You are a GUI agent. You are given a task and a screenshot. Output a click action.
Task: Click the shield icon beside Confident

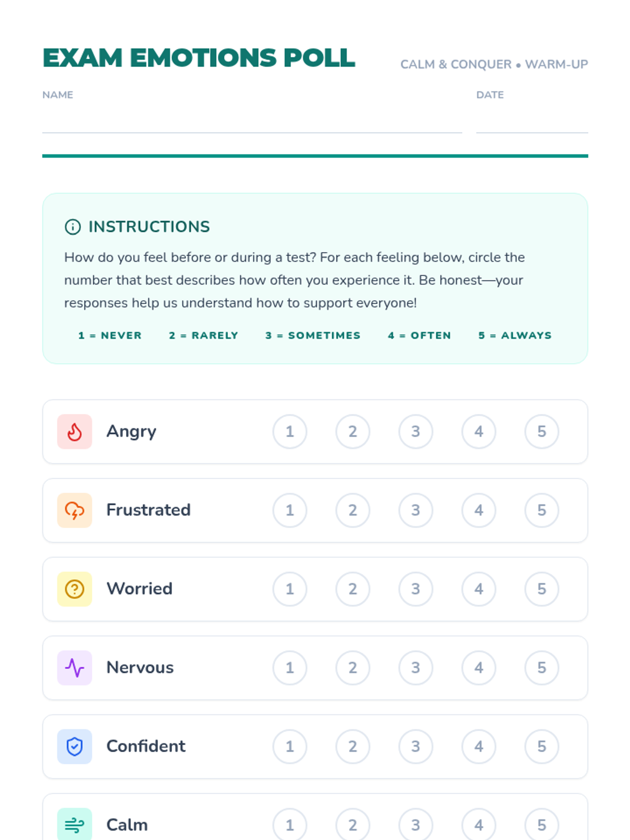tap(75, 747)
